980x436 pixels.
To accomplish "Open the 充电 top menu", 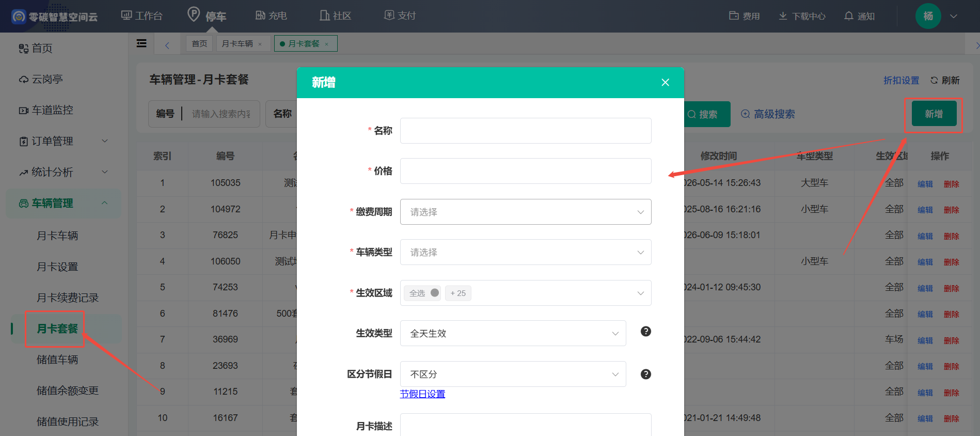I will tap(271, 16).
